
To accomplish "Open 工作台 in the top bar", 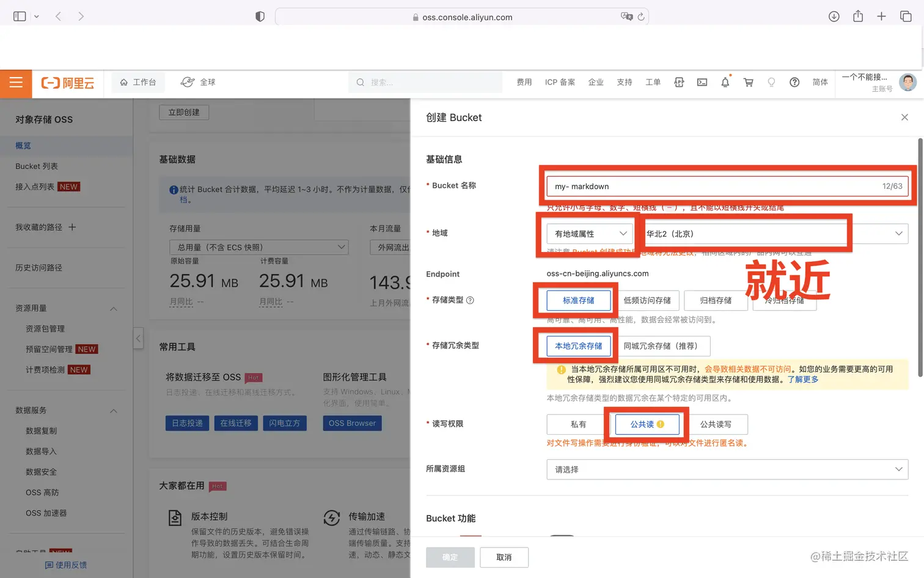I will click(x=138, y=82).
